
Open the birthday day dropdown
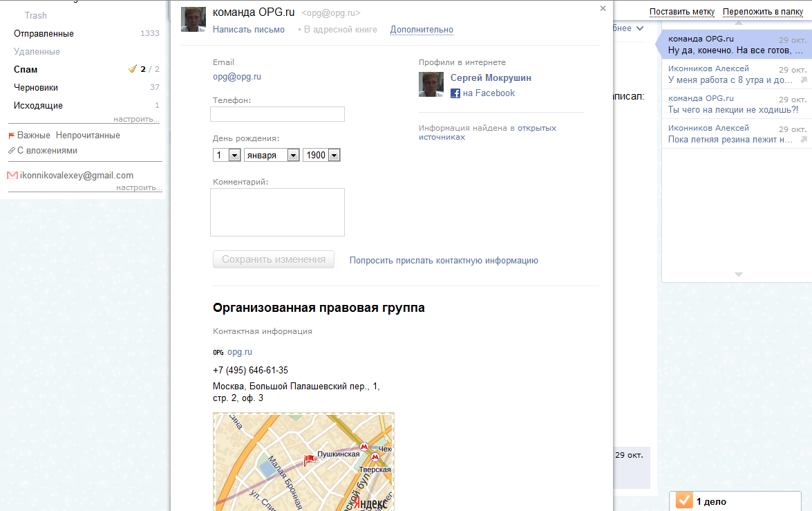click(x=227, y=155)
